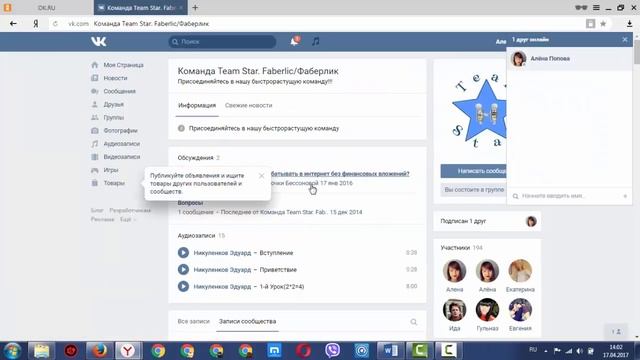Screen dimensions: 640x360
Task: Open Группы in the sidebar
Action: (113, 117)
